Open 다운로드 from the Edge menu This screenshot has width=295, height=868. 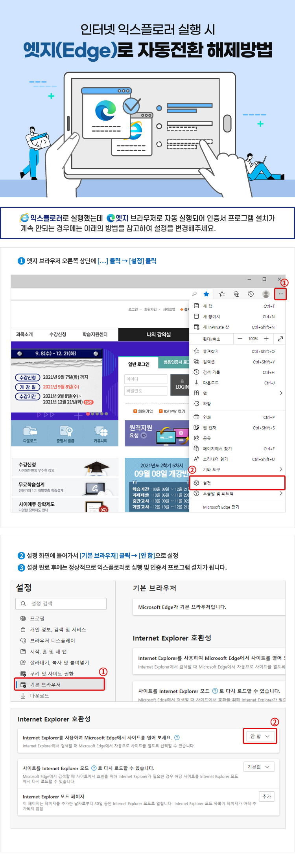coord(237,383)
